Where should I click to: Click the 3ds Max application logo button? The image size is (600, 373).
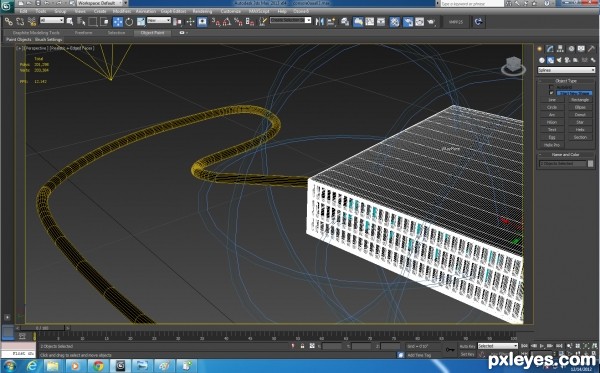(7, 7)
